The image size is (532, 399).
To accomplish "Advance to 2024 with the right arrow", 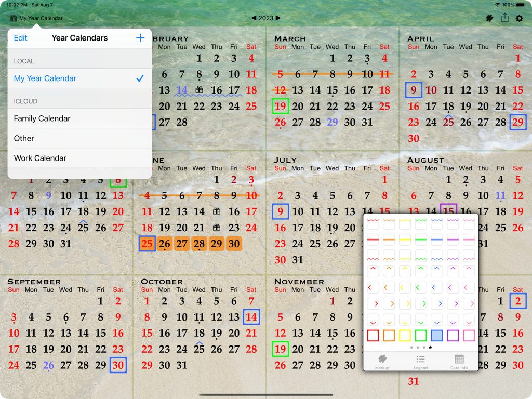I will coord(277,18).
